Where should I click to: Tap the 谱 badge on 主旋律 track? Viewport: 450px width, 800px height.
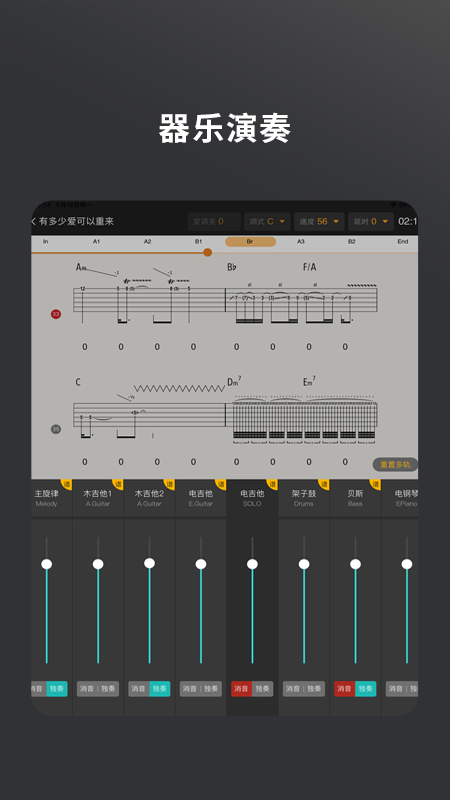coord(67,484)
